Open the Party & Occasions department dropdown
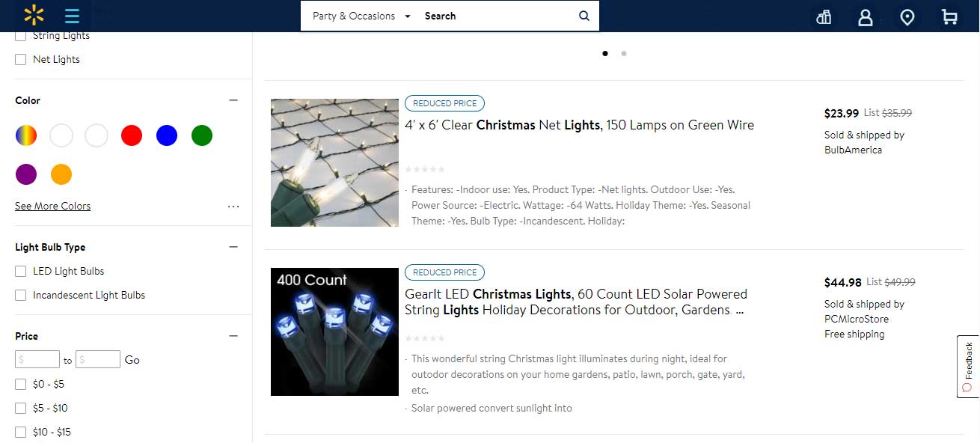 coord(361,16)
